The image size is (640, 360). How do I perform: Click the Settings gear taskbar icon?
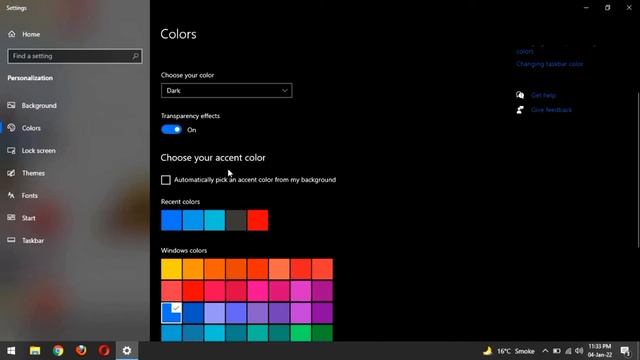127,351
